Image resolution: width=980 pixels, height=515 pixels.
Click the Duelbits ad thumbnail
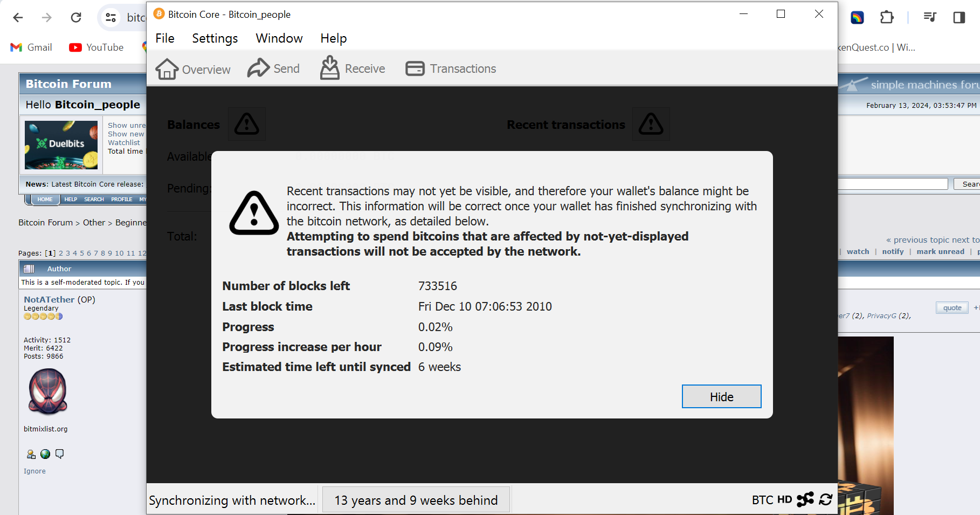click(x=61, y=145)
